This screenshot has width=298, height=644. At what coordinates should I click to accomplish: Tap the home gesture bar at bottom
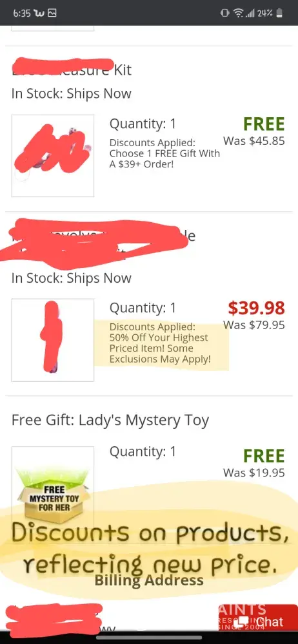[x=149, y=638]
